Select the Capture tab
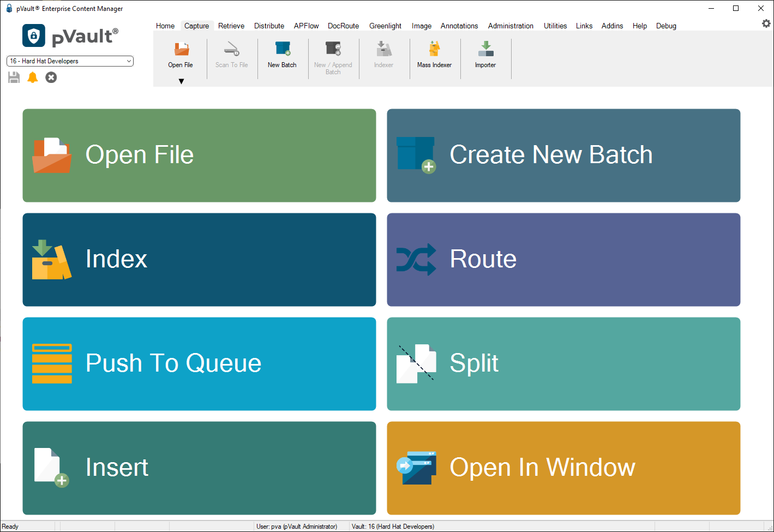 coord(197,26)
